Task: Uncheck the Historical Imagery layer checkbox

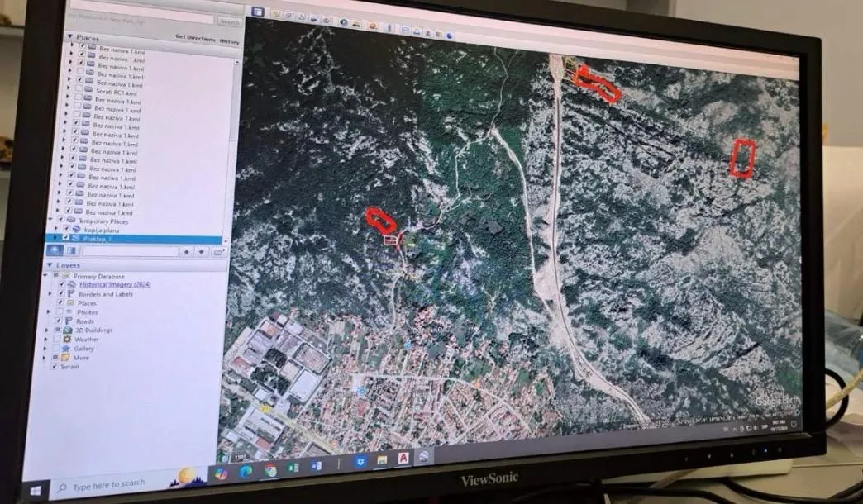Action: click(62, 284)
